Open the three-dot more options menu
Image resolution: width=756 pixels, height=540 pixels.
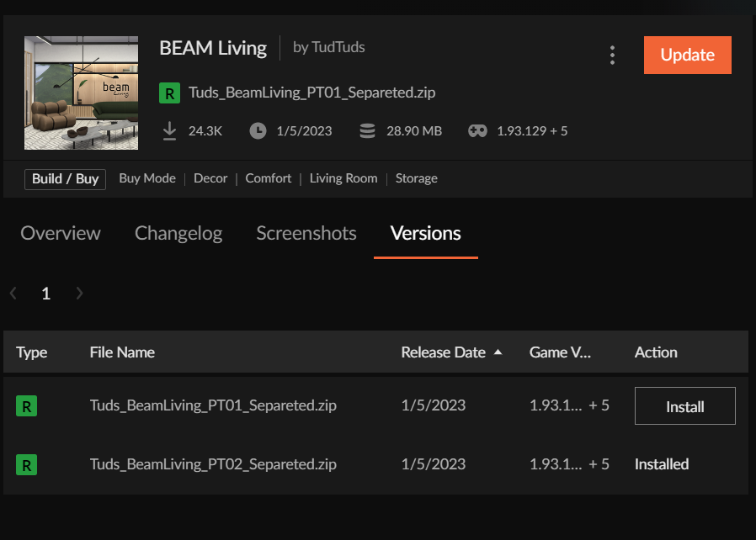point(612,56)
